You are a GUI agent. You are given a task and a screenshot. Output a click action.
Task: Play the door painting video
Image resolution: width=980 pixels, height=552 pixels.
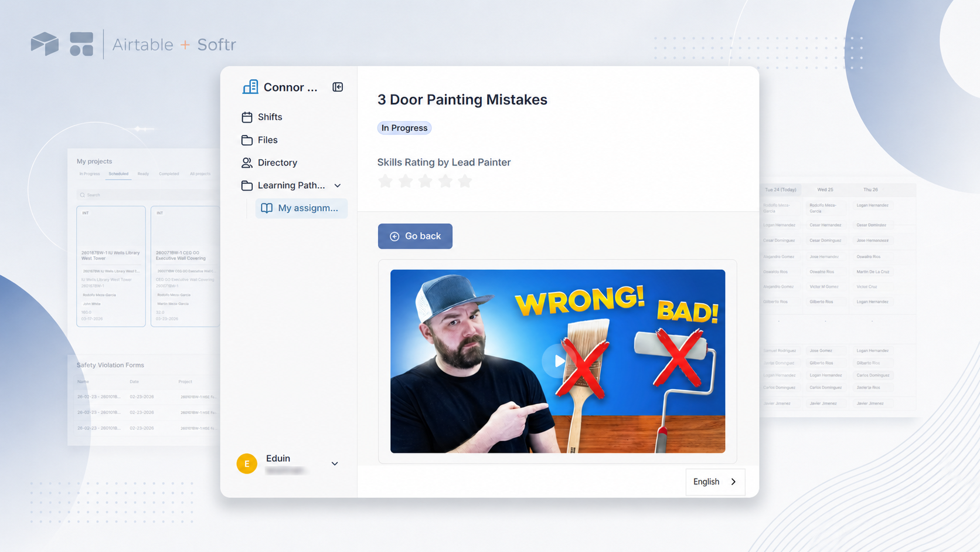click(557, 361)
